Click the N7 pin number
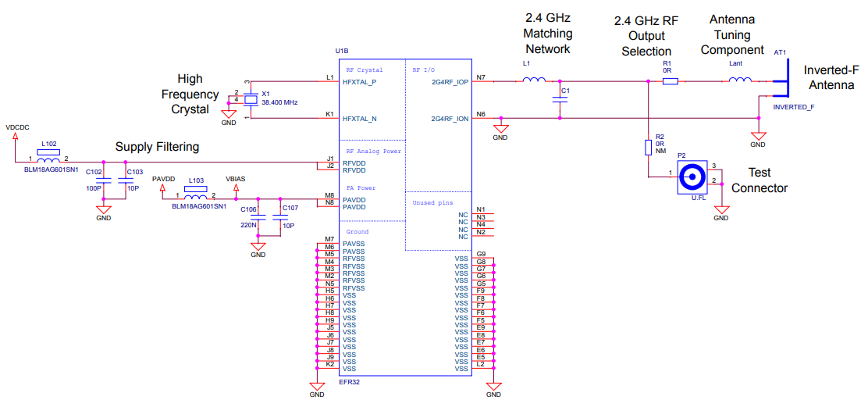Viewport: 868px width, 407px height. coord(481,77)
